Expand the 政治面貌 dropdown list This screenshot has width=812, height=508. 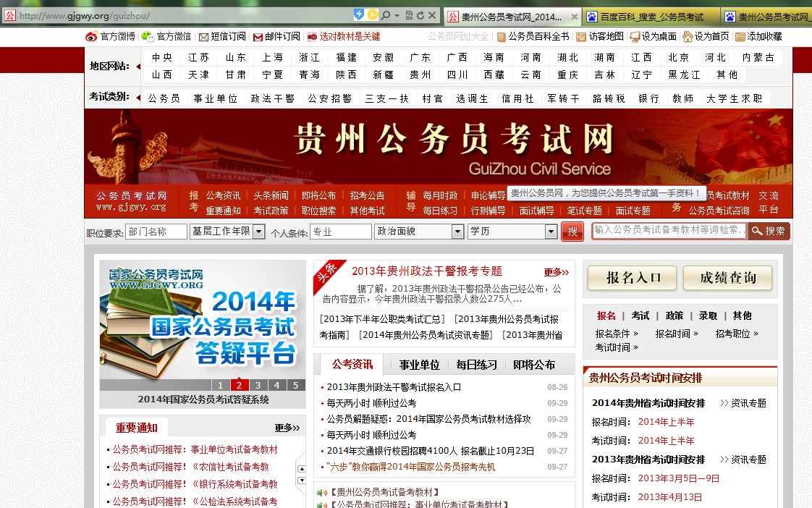coord(457,232)
